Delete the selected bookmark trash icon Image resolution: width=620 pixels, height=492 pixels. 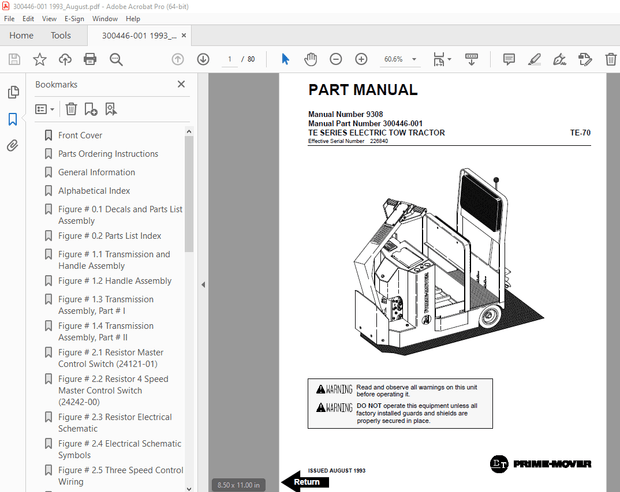(x=71, y=109)
